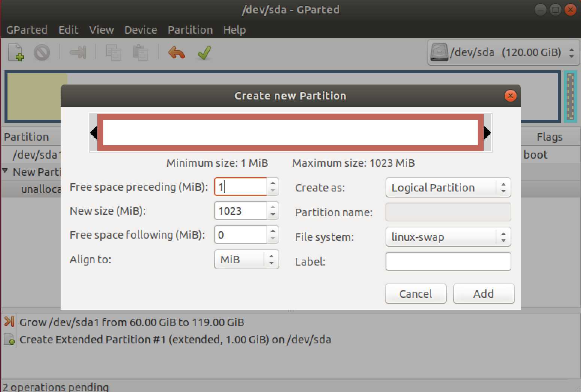The width and height of the screenshot is (581, 392).
Task: Click the Resize/Move toolbar icon
Action: click(x=78, y=52)
